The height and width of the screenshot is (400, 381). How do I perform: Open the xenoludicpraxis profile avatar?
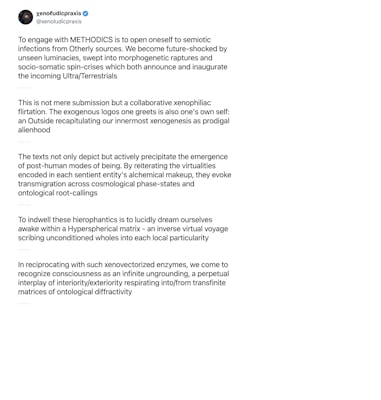click(x=26, y=17)
